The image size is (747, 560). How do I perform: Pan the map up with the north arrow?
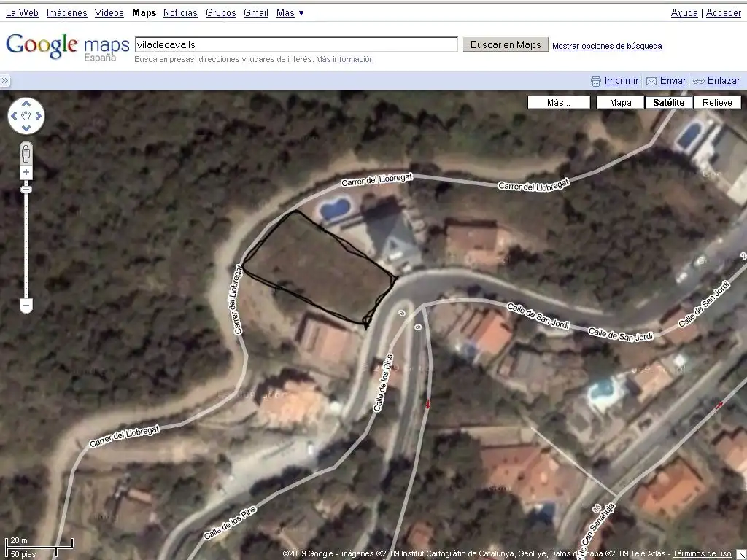click(x=26, y=104)
